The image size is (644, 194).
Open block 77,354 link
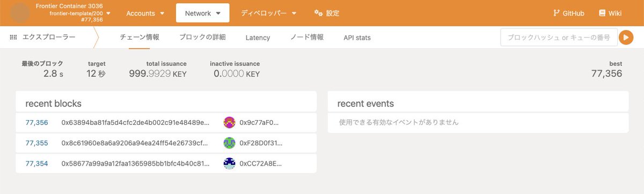[37, 163]
